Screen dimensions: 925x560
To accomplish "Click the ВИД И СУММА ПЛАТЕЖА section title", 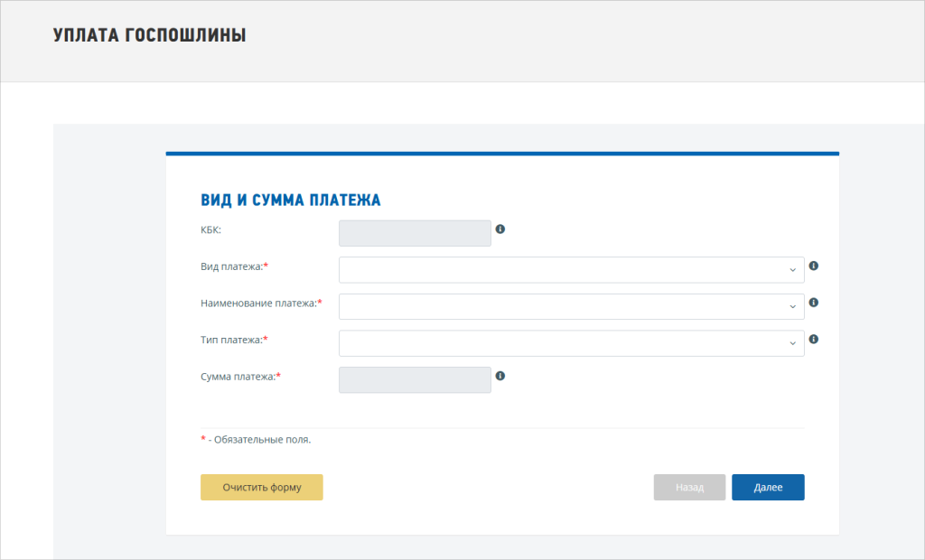I will tap(290, 201).
